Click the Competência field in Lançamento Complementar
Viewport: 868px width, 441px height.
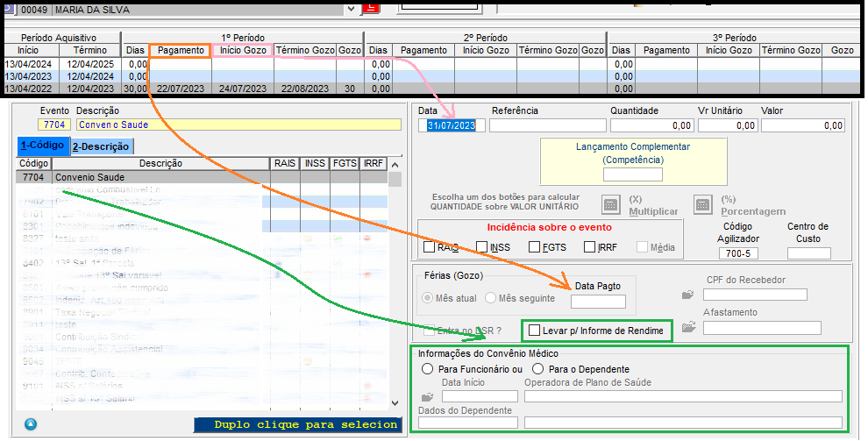(633, 174)
